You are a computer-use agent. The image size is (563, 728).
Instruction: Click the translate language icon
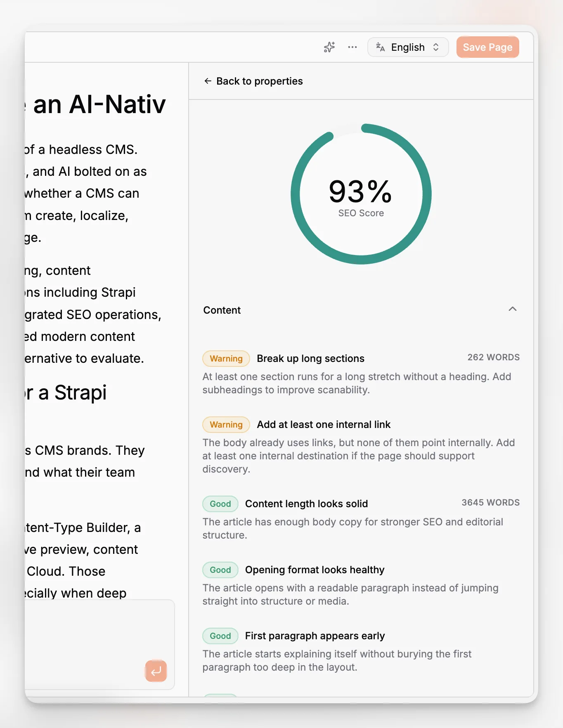[380, 47]
